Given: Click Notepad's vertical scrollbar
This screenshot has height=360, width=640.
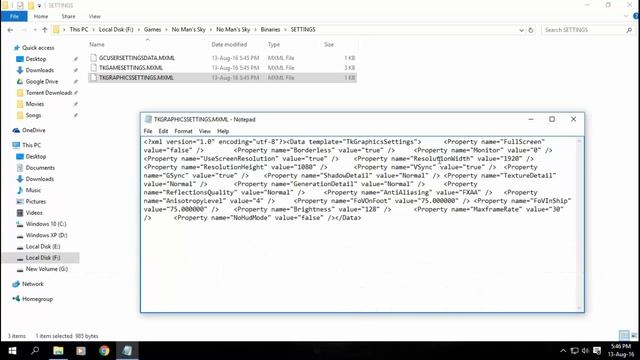Looking at the screenshot, I should 580,224.
